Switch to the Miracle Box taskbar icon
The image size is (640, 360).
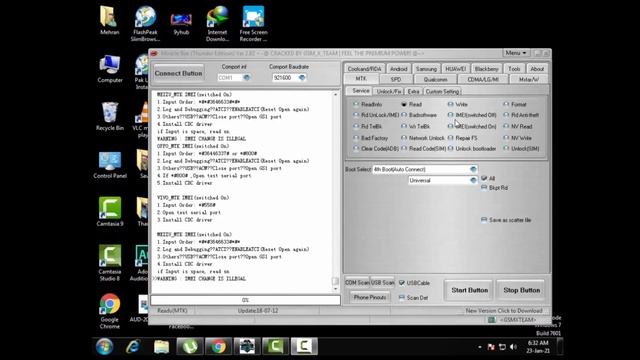point(247,347)
